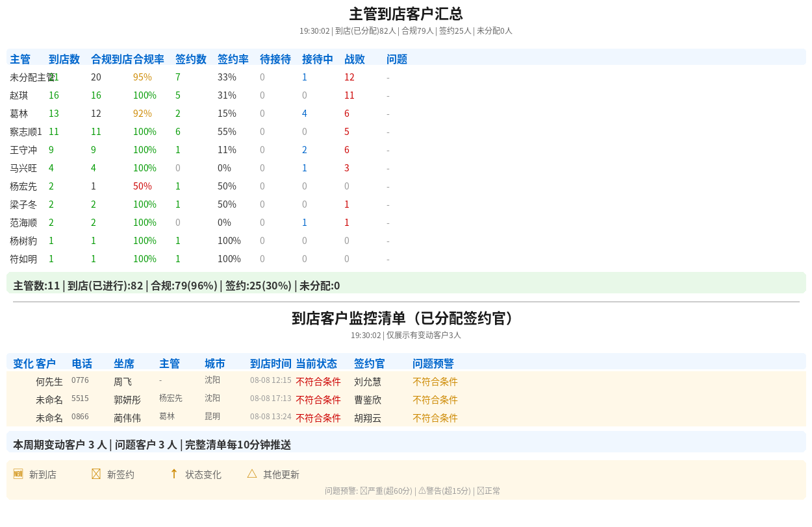Click the triangle icon for 其他更新
This screenshot has height=527, width=812.
pos(252,474)
